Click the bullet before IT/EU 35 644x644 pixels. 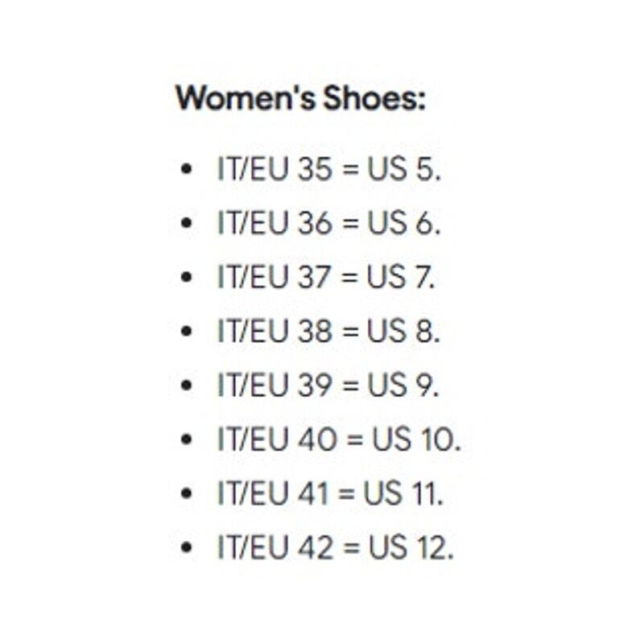point(186,169)
